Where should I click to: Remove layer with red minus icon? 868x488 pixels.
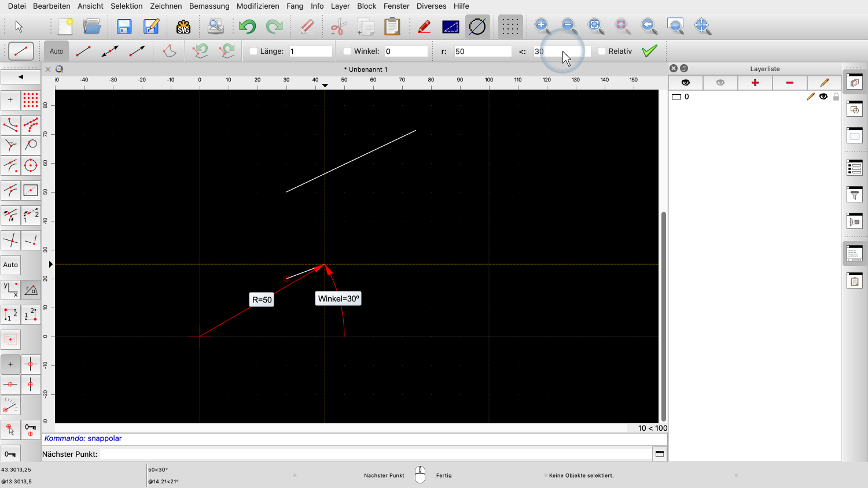(789, 83)
